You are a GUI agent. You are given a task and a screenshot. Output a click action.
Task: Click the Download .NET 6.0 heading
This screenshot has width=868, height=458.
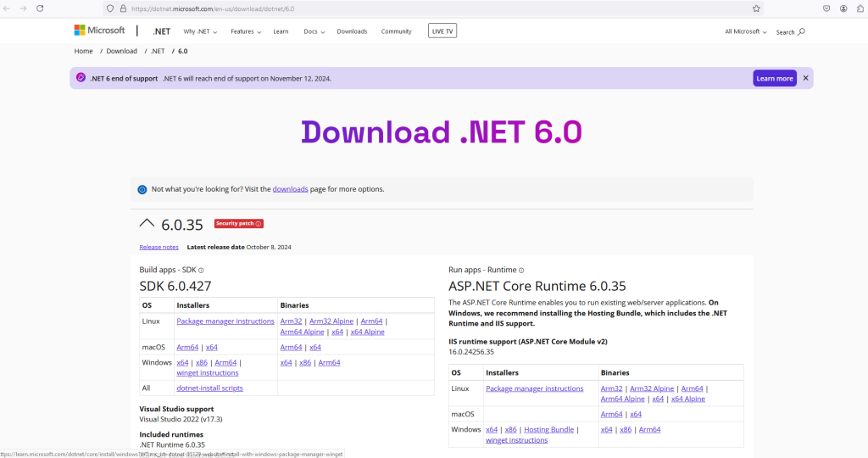point(441,132)
